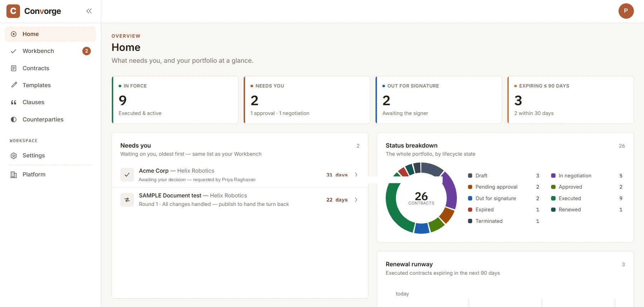This screenshot has height=307, width=644.
Task: Open Acme Corp — Helix Robotics item
Action: coord(240,175)
